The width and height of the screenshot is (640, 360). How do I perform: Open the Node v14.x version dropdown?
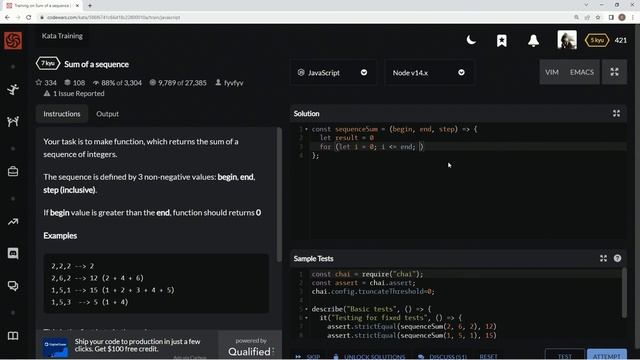tap(430, 73)
